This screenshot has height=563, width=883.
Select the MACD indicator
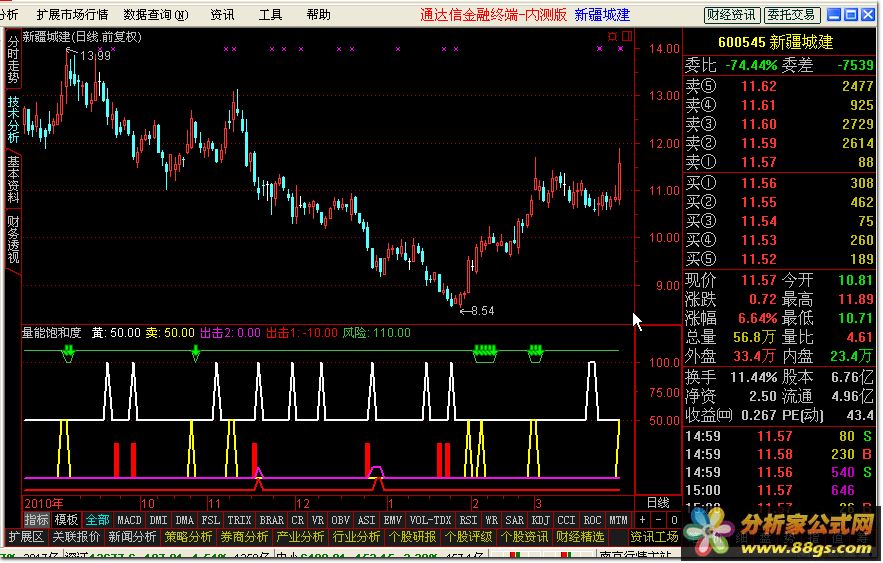(x=129, y=520)
